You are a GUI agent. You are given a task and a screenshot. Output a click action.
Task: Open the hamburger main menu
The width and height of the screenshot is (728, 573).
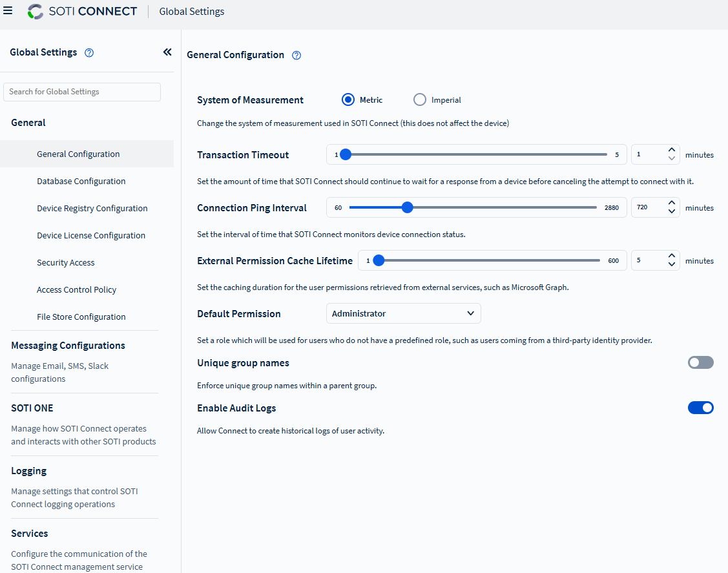click(8, 11)
